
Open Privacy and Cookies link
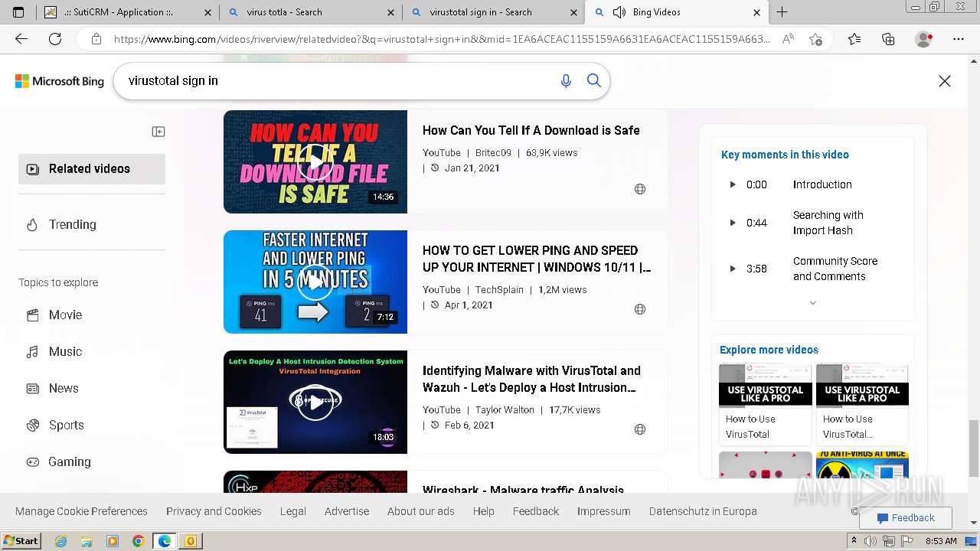tap(214, 511)
